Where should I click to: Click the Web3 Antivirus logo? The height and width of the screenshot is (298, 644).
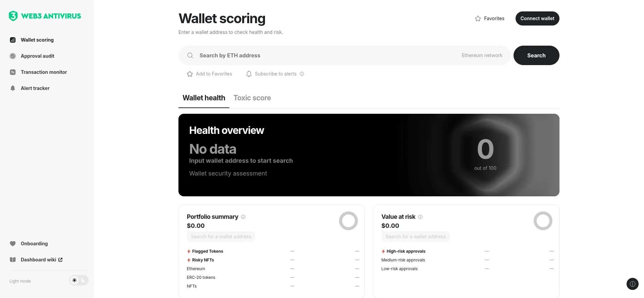(45, 16)
